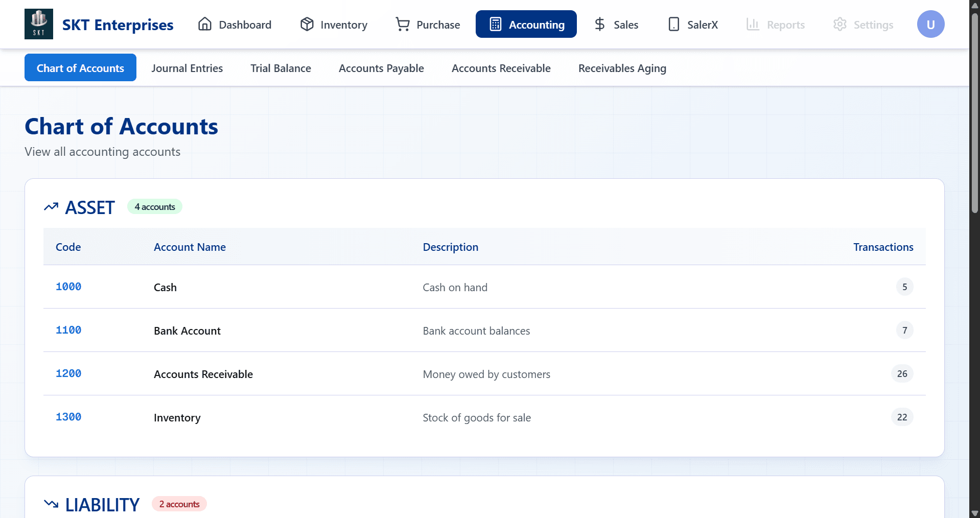Click the Dashboard house icon
This screenshot has width=980, height=518.
click(x=205, y=24)
